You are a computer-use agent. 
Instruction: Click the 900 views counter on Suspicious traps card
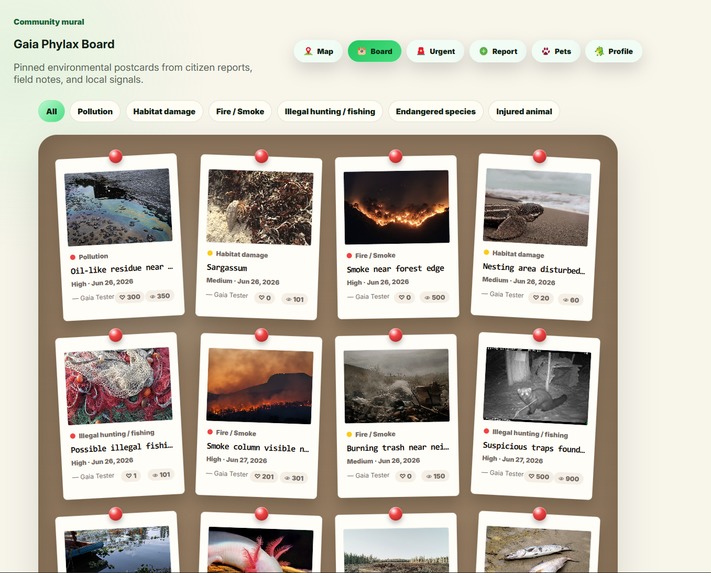coord(569,478)
